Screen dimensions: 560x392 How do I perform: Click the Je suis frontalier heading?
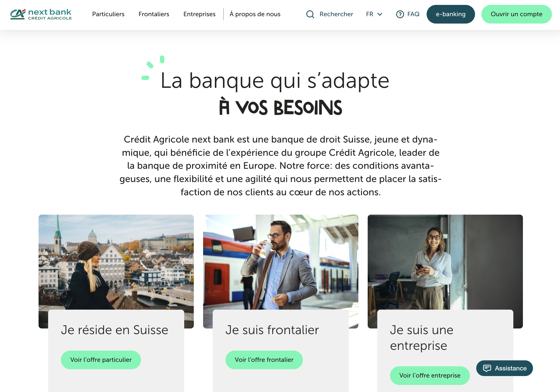[272, 330]
